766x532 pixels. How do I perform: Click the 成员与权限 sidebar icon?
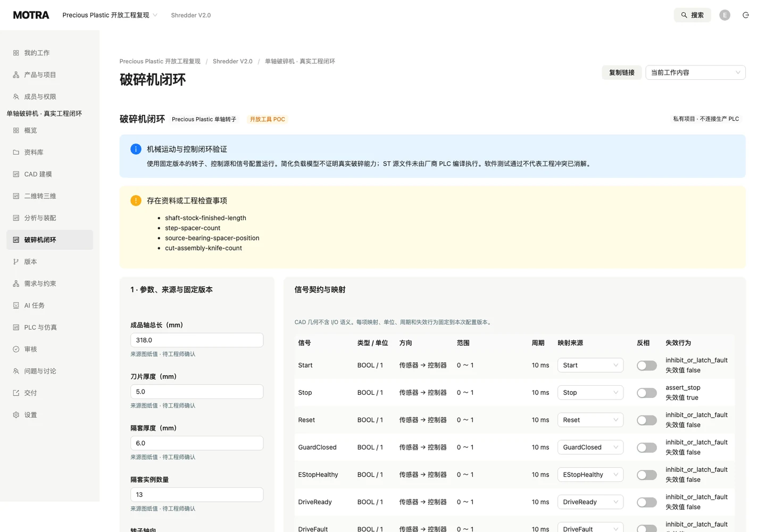click(x=16, y=97)
